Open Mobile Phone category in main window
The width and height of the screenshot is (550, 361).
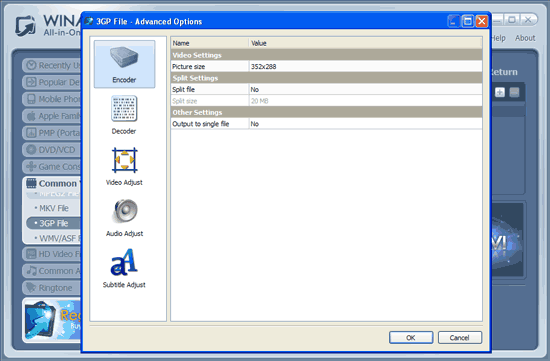coord(52,99)
